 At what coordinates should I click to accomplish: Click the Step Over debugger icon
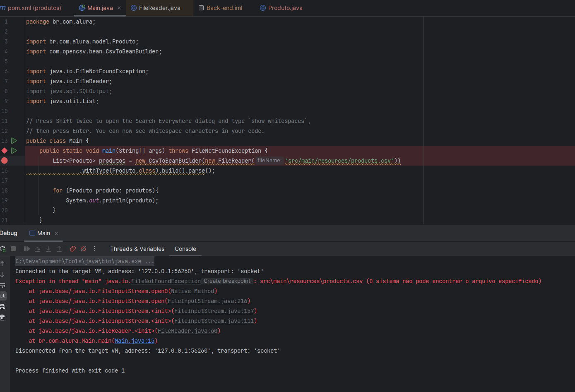tap(38, 249)
